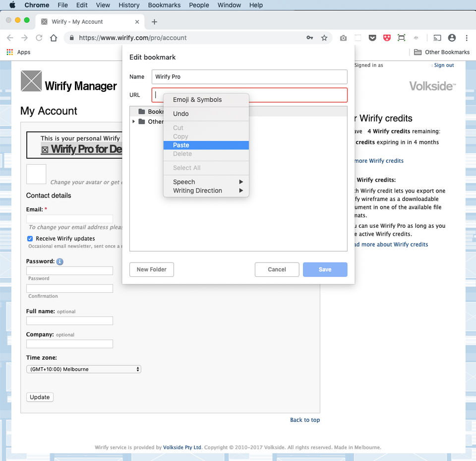Click the Password input field

[69, 271]
